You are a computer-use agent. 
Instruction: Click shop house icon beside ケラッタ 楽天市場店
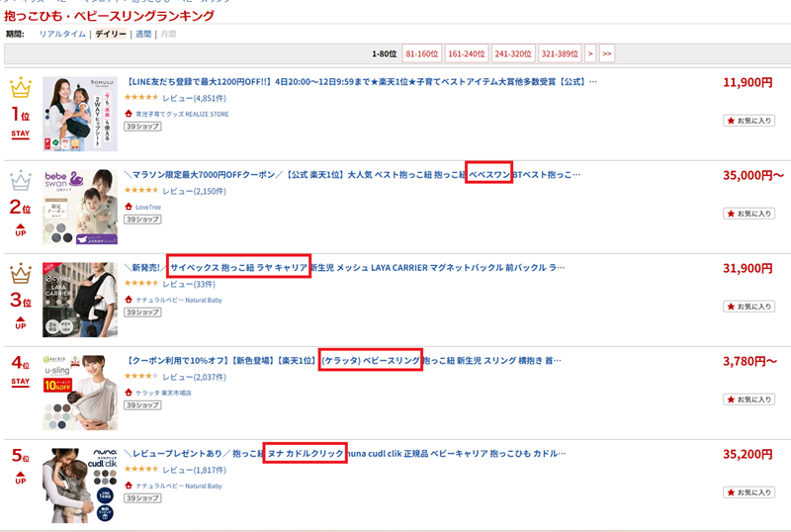pos(129,393)
